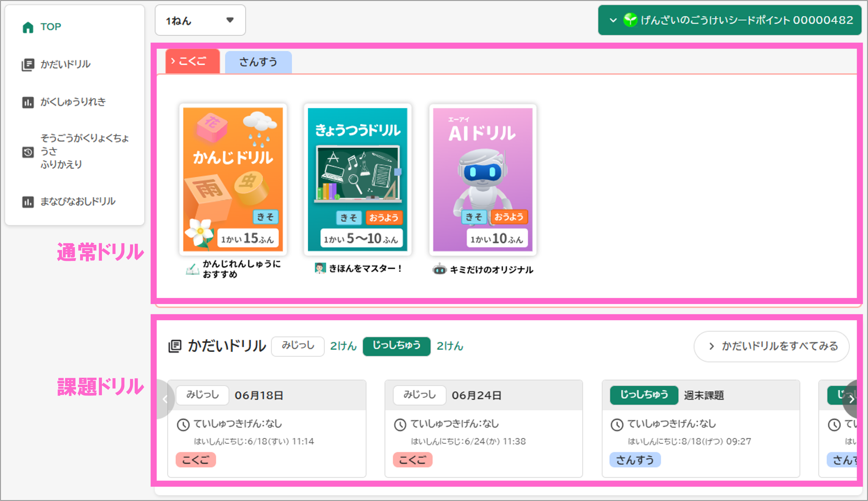Open the 1ねん grade dropdown

[200, 20]
